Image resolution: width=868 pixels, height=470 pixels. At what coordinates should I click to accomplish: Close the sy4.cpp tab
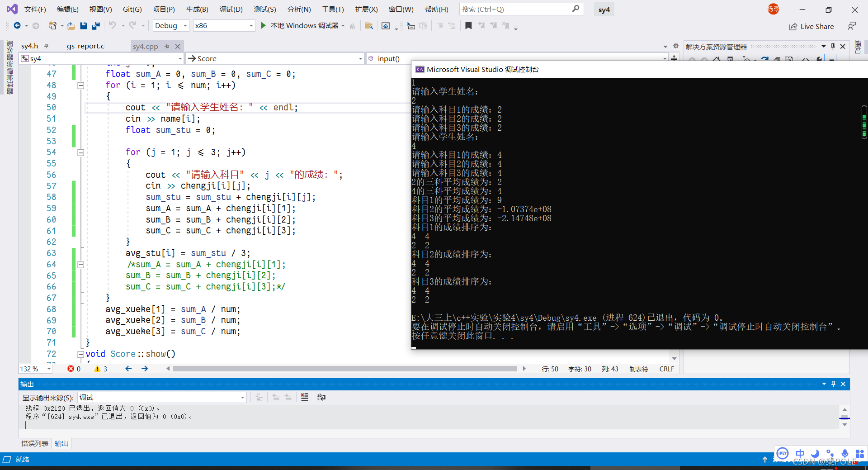(x=178, y=46)
